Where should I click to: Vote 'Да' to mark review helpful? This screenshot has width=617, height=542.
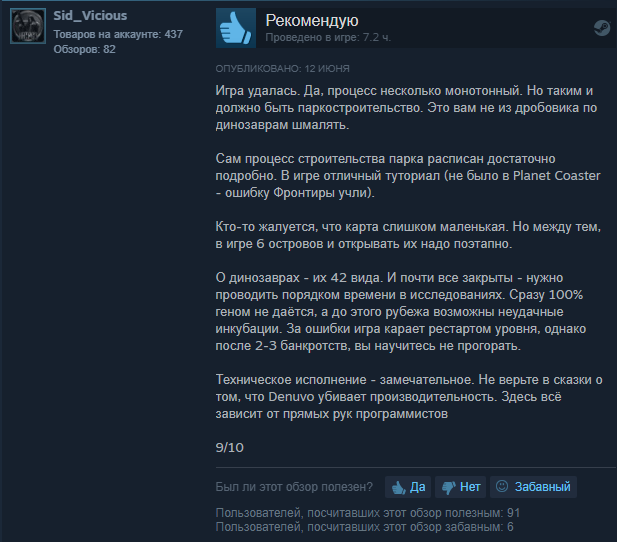pos(408,487)
